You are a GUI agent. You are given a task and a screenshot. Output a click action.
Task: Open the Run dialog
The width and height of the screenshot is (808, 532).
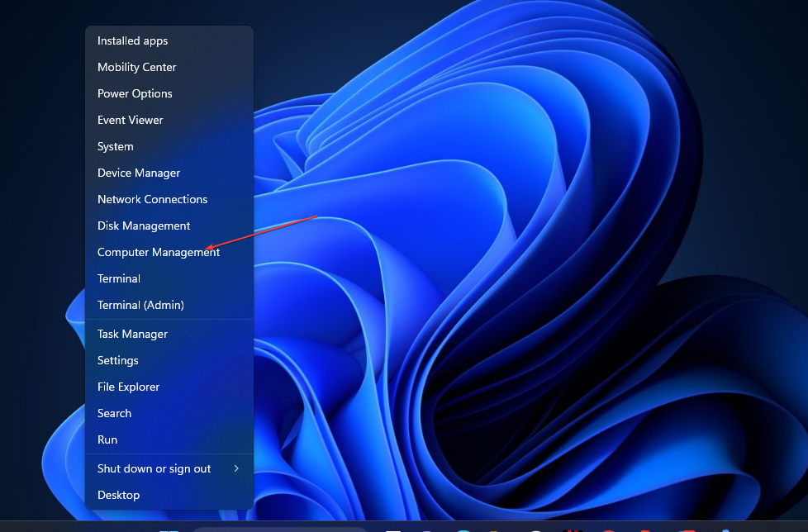[x=107, y=439]
